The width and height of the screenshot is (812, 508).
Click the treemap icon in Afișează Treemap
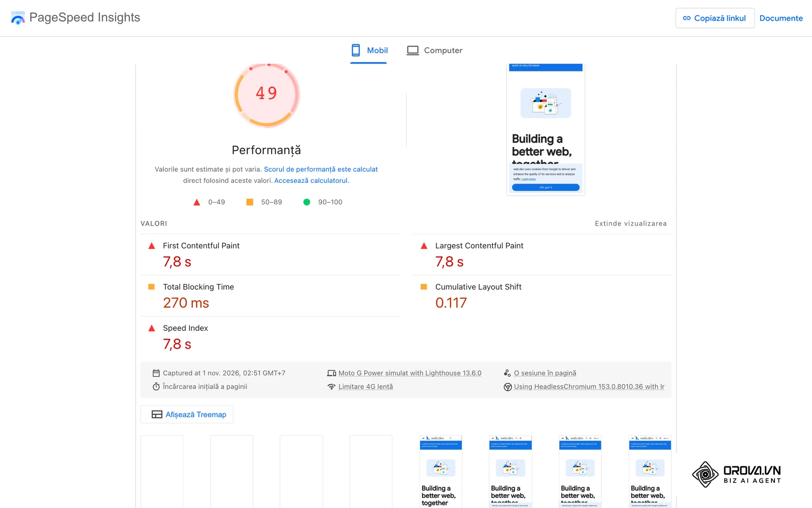click(157, 415)
